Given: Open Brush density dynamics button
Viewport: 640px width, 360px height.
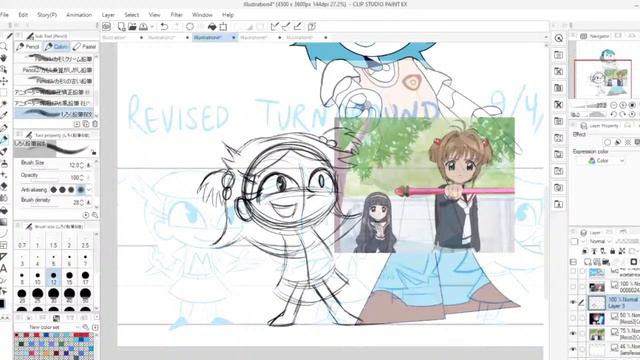Looking at the screenshot, I should coord(89,202).
